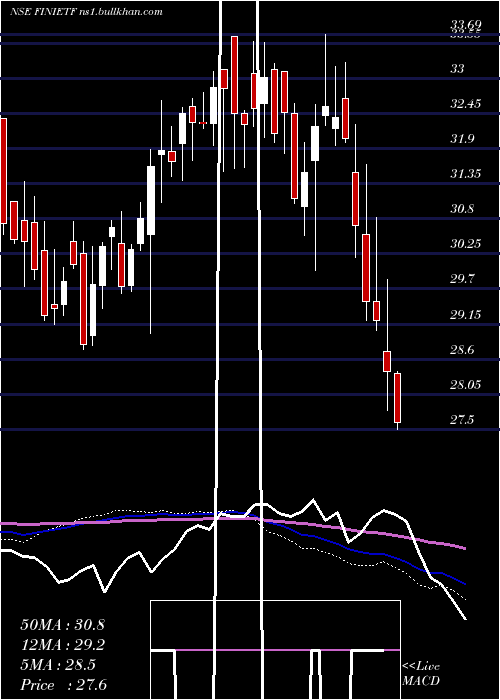Screen dimensions: 500x700
Task: Click the 32.45 price axis label
Action: pos(465,104)
